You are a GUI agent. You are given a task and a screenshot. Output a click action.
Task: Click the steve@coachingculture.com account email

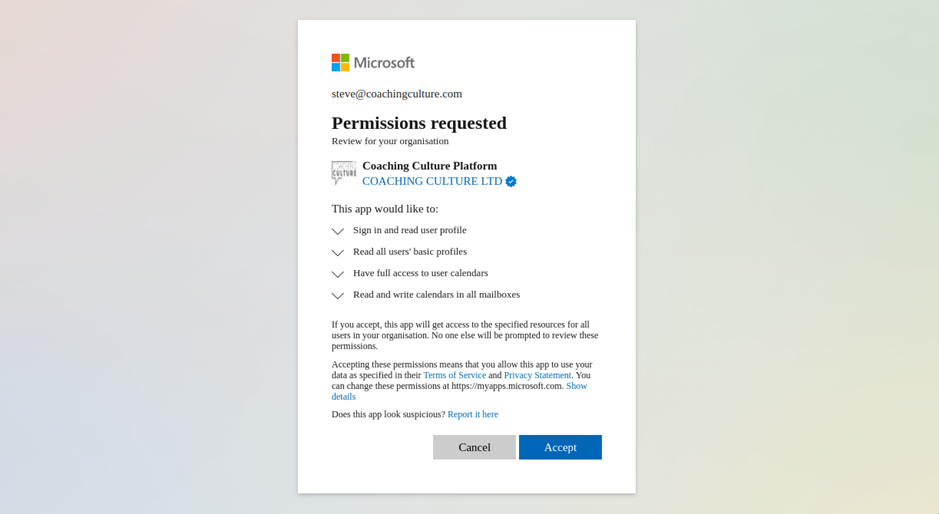[x=396, y=94]
